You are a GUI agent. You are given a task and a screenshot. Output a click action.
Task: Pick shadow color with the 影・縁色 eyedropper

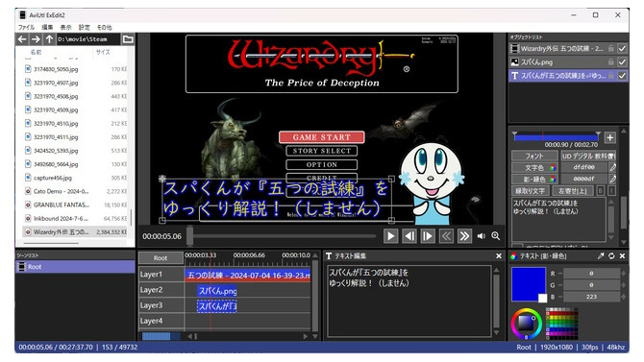[x=613, y=179]
